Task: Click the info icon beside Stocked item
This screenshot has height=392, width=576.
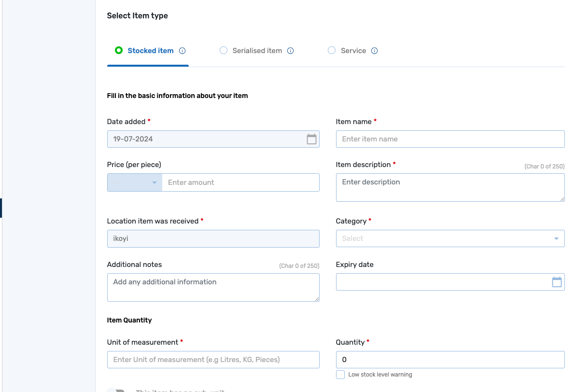Action: pyautogui.click(x=183, y=50)
